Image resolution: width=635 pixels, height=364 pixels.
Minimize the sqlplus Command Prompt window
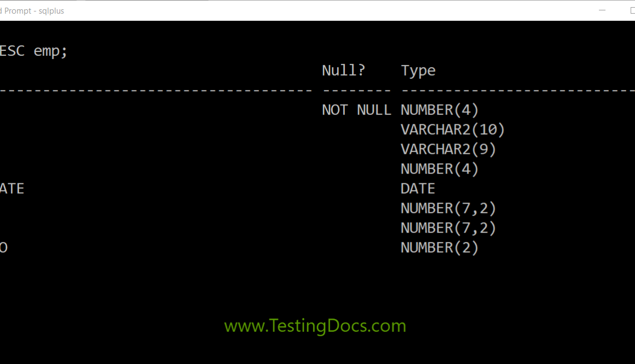pyautogui.click(x=602, y=10)
